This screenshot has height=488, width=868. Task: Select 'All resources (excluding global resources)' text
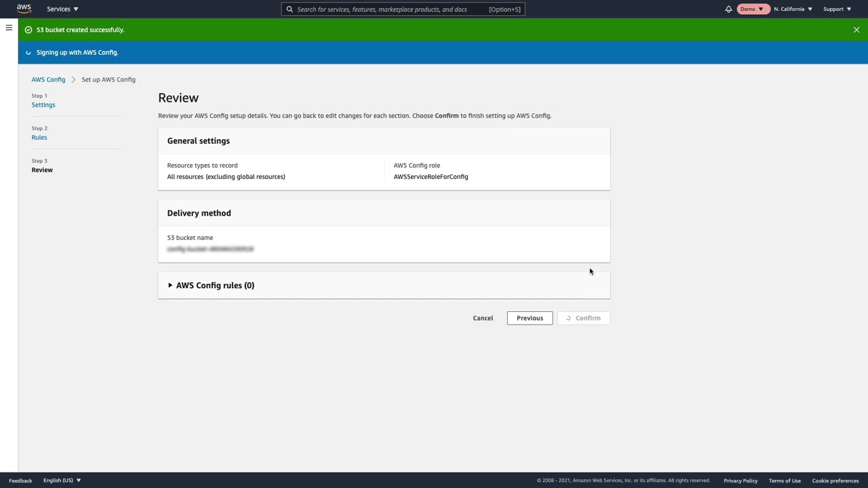click(x=226, y=177)
